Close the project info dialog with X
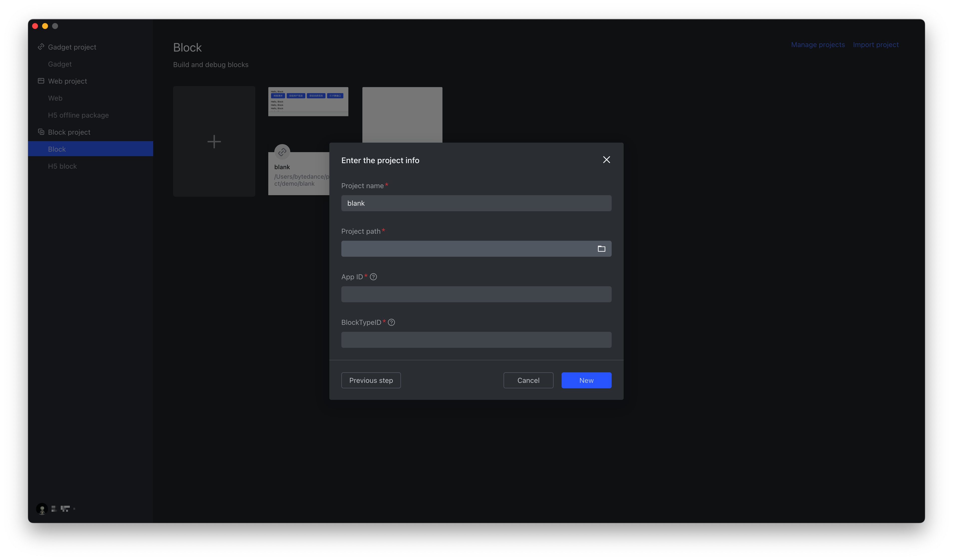This screenshot has width=953, height=560. pyautogui.click(x=606, y=160)
